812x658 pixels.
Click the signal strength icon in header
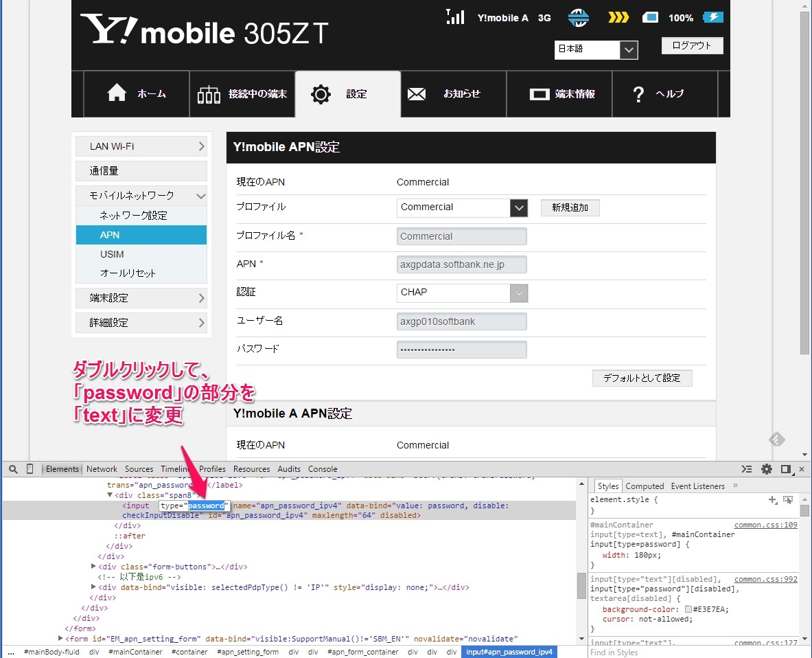455,17
